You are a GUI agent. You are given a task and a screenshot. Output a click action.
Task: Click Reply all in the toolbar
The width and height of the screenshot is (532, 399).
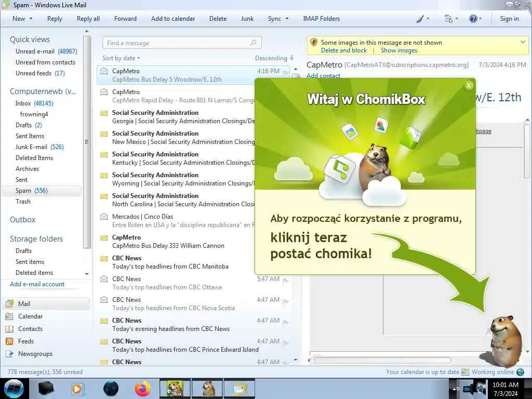pos(88,19)
